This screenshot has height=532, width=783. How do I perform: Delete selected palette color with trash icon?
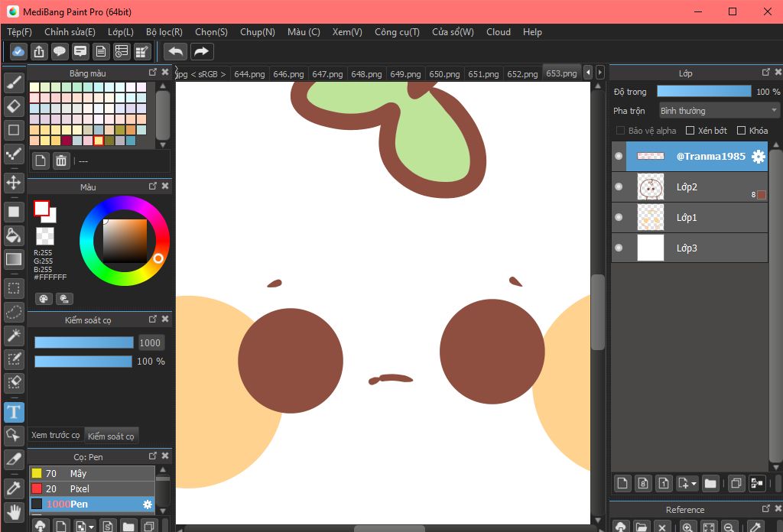click(61, 161)
